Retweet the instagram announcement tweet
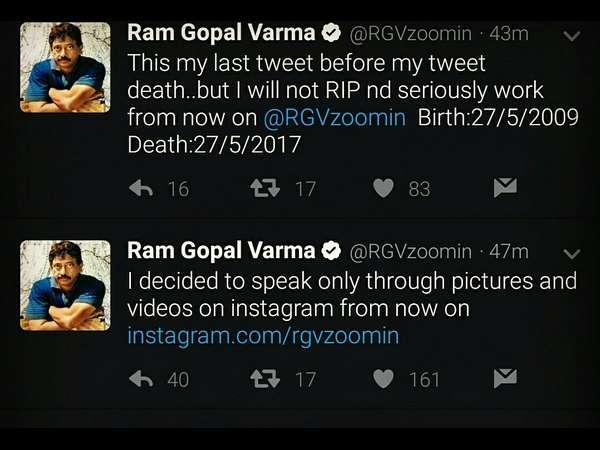The height and width of the screenshot is (450, 600). [264, 378]
